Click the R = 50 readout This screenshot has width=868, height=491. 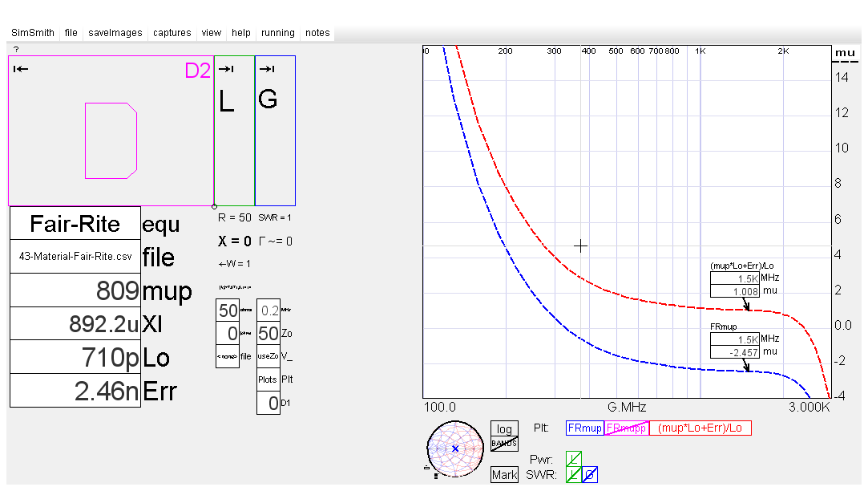coord(235,217)
